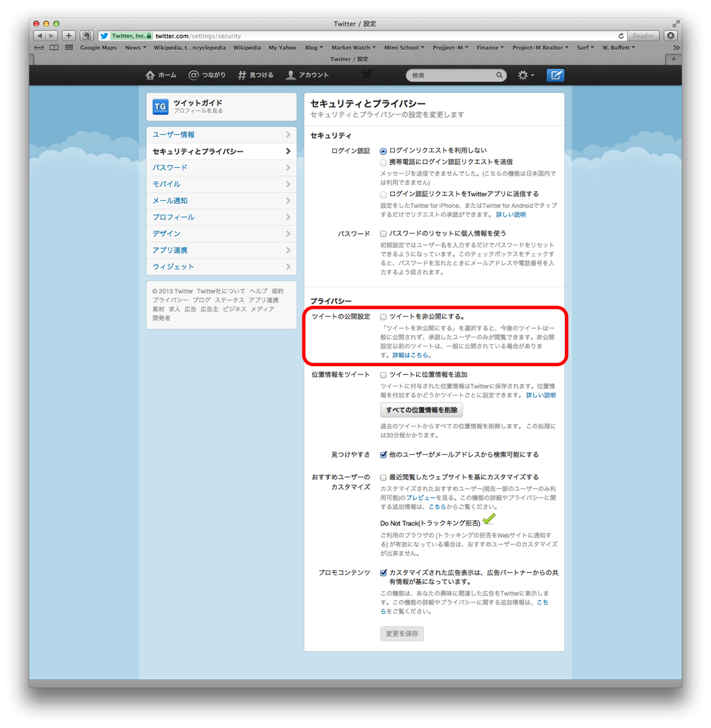Open the Top Sites grid icon
The height and width of the screenshot is (728, 711).
tap(69, 47)
